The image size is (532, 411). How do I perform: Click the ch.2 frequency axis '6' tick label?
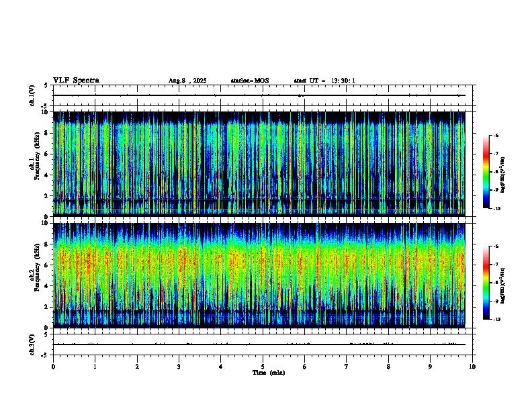tap(47, 265)
